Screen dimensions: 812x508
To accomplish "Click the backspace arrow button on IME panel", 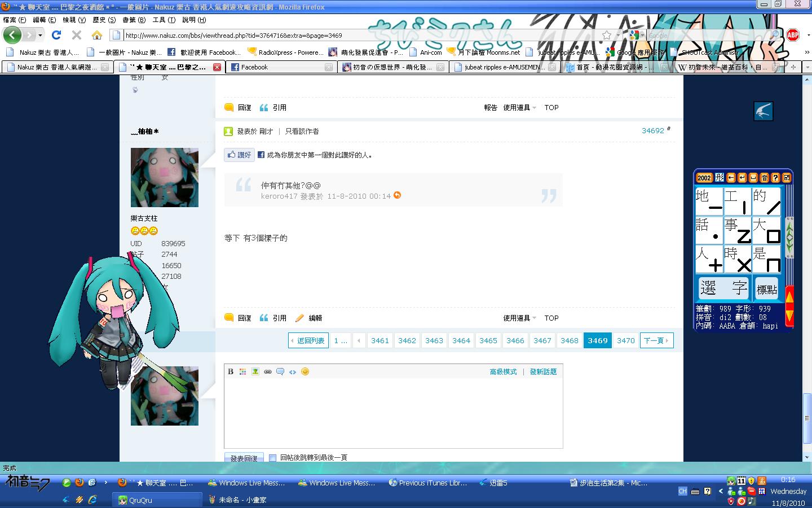I will pyautogui.click(x=731, y=178).
